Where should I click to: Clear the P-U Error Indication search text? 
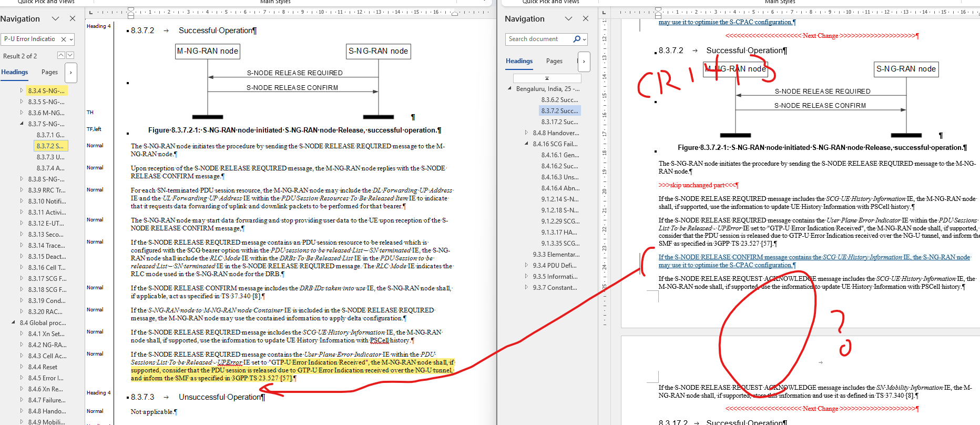(x=64, y=39)
